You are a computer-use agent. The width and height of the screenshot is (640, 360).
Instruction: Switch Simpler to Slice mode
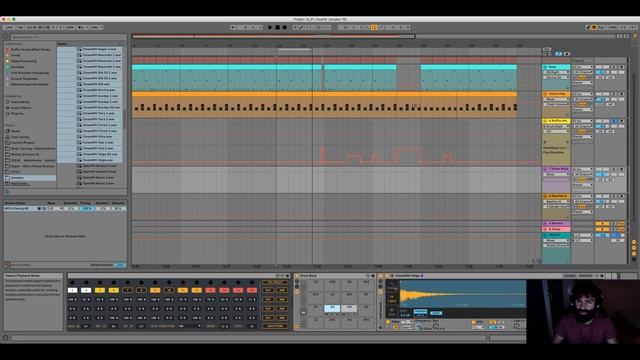click(x=391, y=312)
